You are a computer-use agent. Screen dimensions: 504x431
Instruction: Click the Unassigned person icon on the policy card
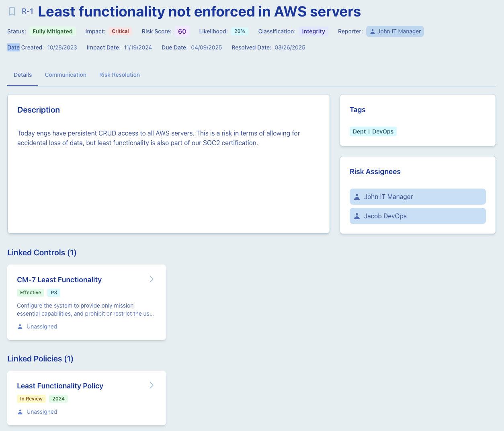[x=20, y=412]
